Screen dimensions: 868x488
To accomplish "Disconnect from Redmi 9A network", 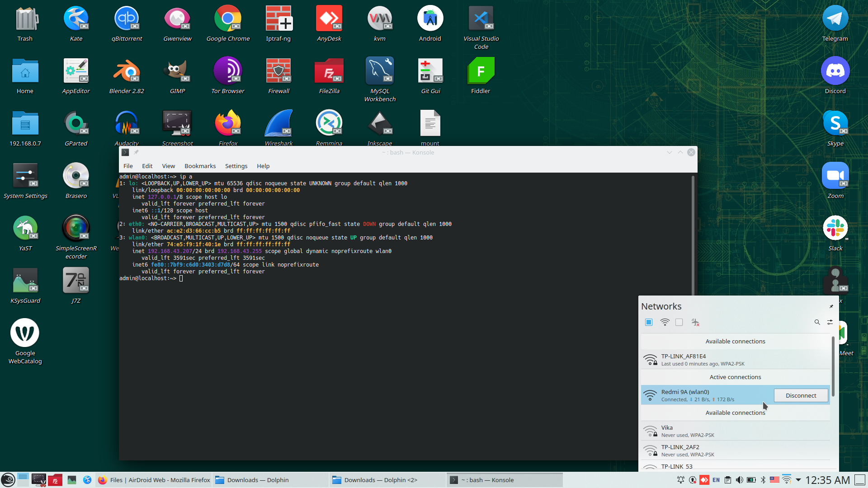I will [x=801, y=395].
